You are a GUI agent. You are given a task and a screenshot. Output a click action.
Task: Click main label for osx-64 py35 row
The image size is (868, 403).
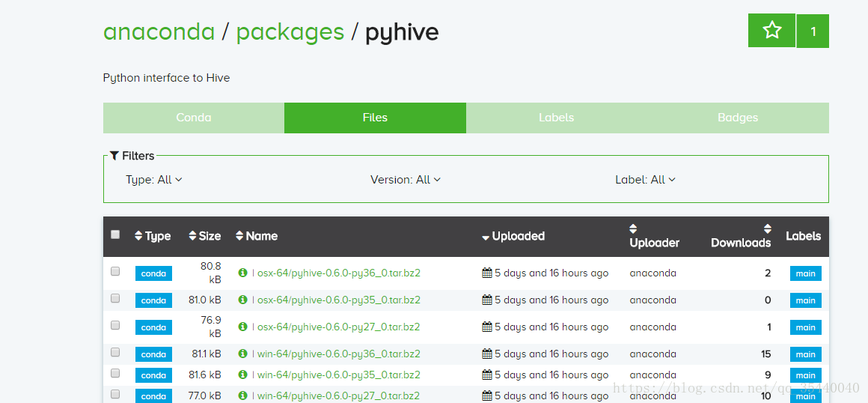coord(805,300)
